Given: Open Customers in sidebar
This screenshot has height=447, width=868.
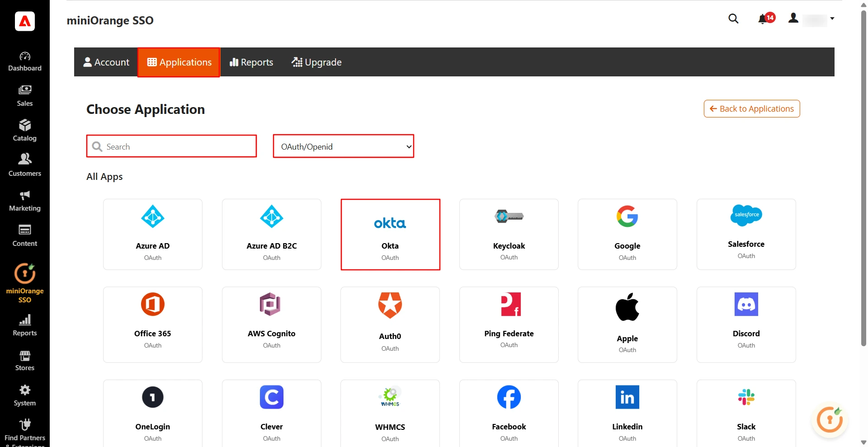Looking at the screenshot, I should [x=25, y=166].
